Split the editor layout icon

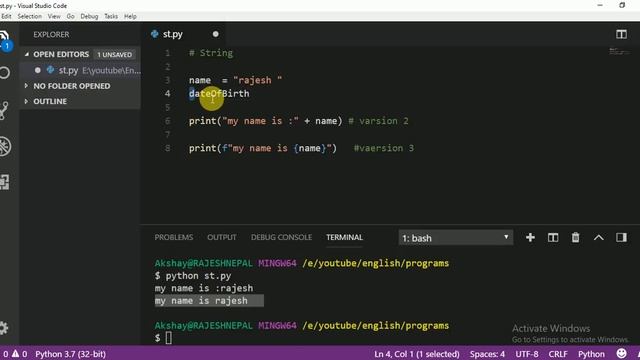pyautogui.click(x=621, y=34)
